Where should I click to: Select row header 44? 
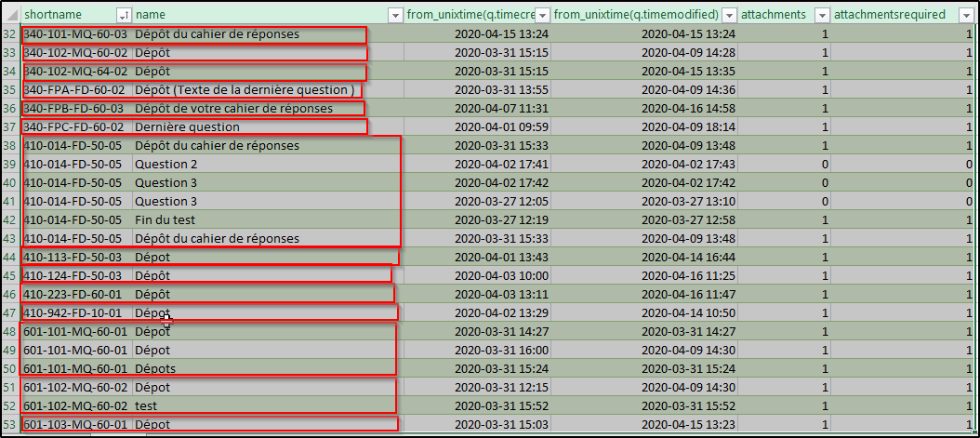tap(10, 258)
